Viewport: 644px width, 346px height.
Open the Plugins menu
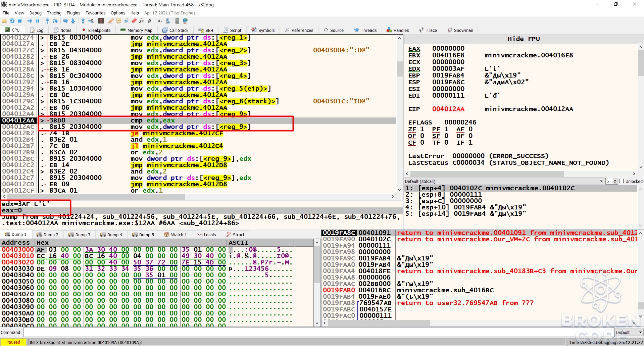click(x=73, y=13)
